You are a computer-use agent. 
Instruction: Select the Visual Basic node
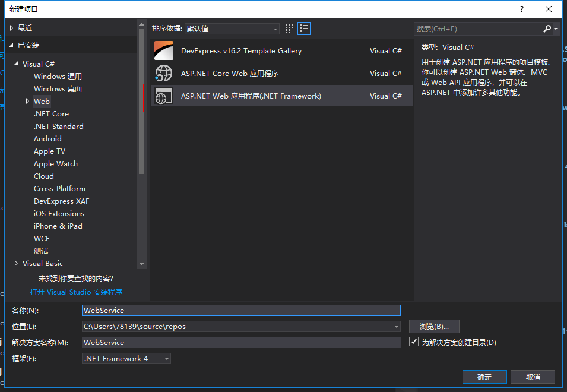43,263
